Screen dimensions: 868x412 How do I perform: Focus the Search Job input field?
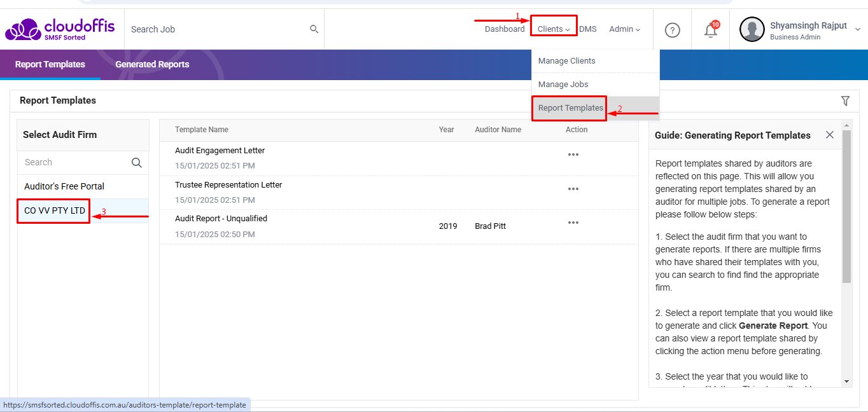(x=216, y=29)
